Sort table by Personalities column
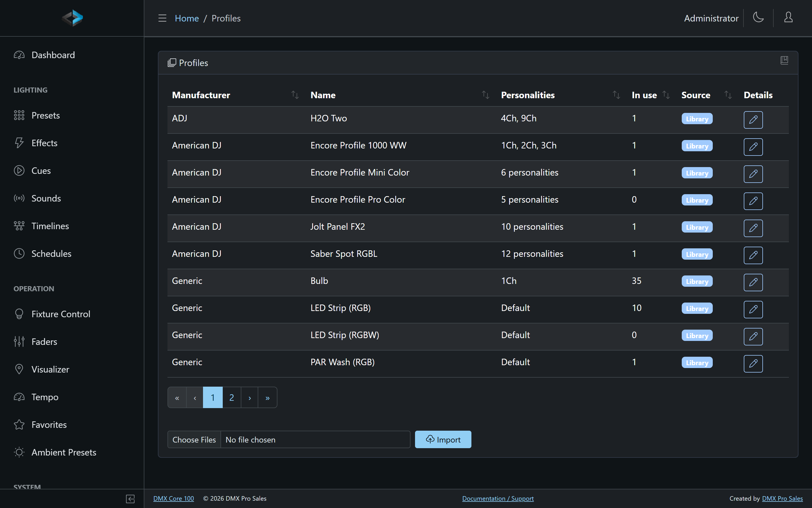This screenshot has width=812, height=508. pos(616,95)
